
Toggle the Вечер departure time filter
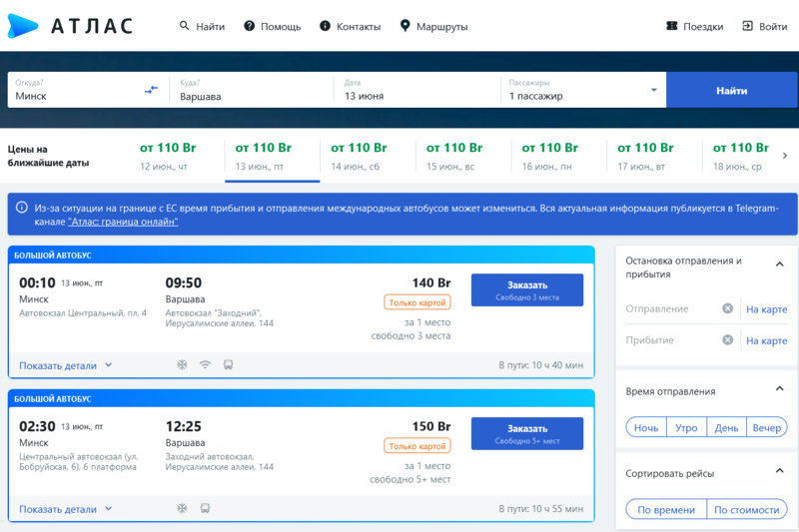coord(767,427)
